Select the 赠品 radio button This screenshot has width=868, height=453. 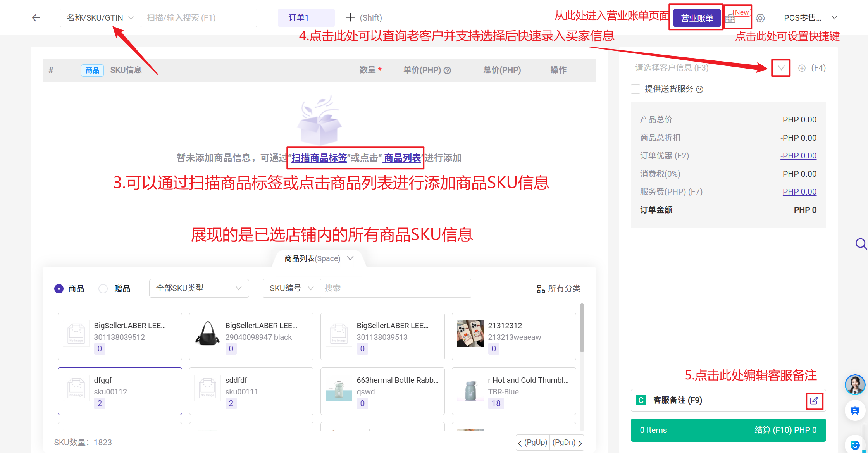103,289
